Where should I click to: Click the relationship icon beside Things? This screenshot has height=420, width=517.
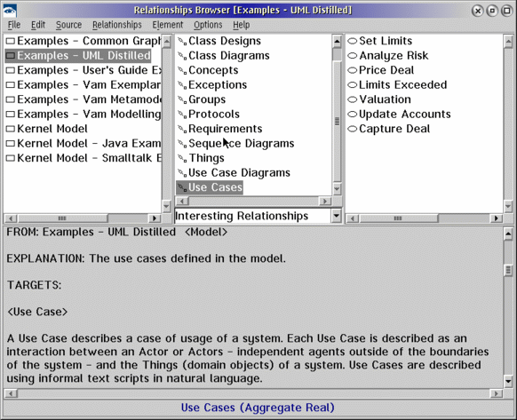click(182, 158)
